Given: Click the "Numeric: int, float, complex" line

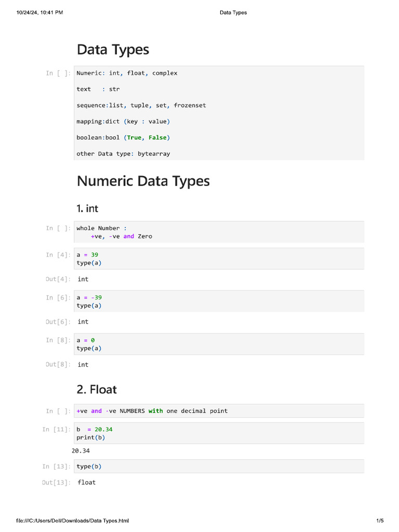Looking at the screenshot, I should pyautogui.click(x=127, y=73).
